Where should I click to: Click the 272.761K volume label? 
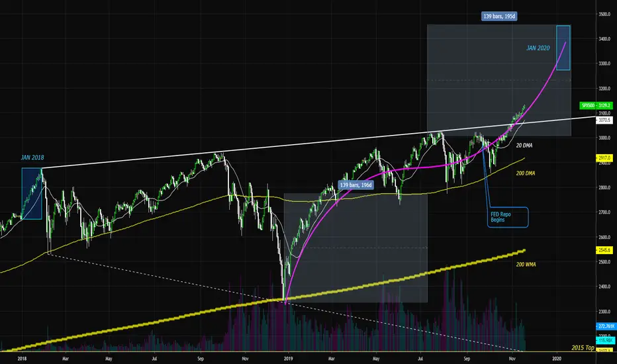(x=606, y=326)
